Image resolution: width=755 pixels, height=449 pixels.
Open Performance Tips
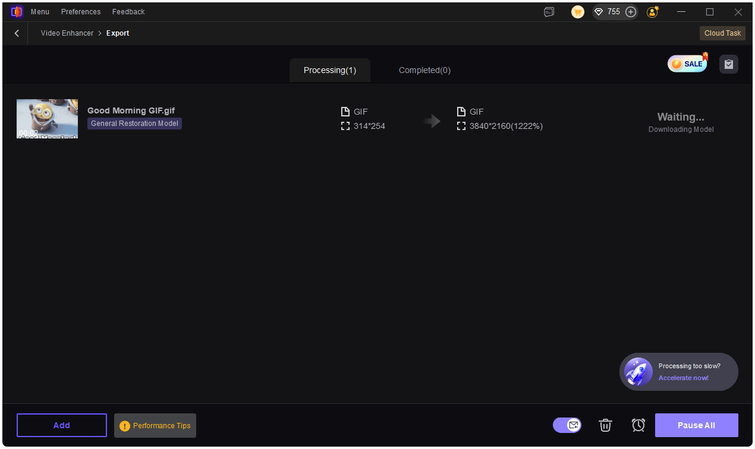click(x=155, y=426)
